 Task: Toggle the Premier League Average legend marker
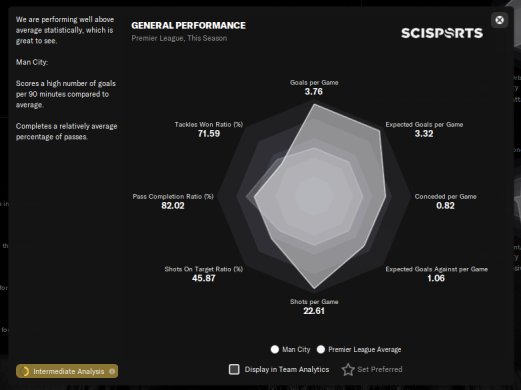point(321,349)
